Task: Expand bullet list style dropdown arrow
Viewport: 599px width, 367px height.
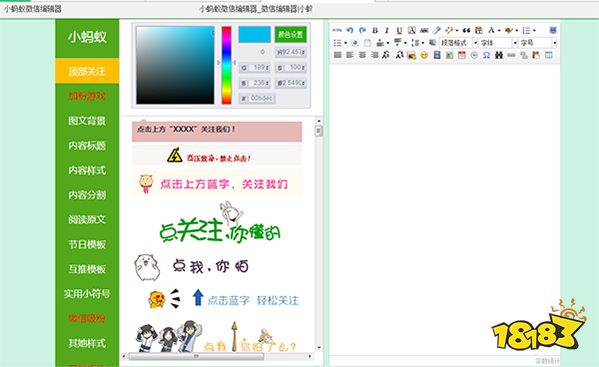Action: [x=345, y=43]
